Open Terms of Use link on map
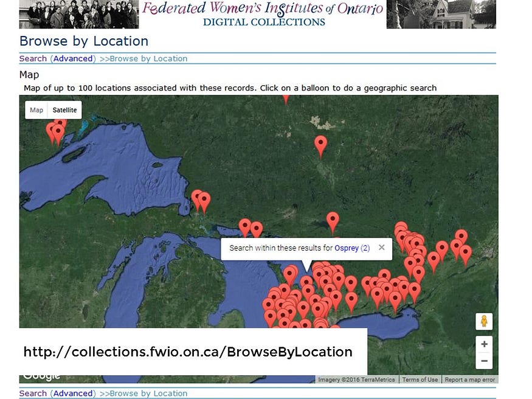The image size is (532, 399). point(420,380)
